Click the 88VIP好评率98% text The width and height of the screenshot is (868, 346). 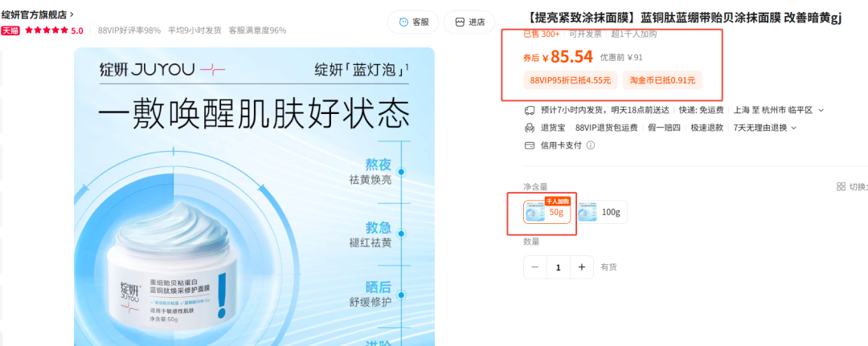point(129,31)
